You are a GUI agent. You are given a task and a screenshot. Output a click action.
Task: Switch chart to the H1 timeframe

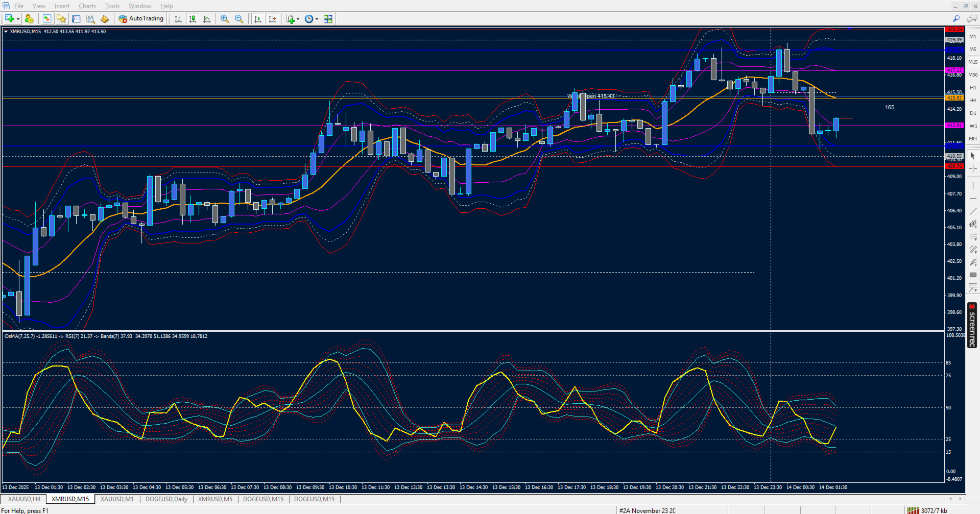(973, 88)
